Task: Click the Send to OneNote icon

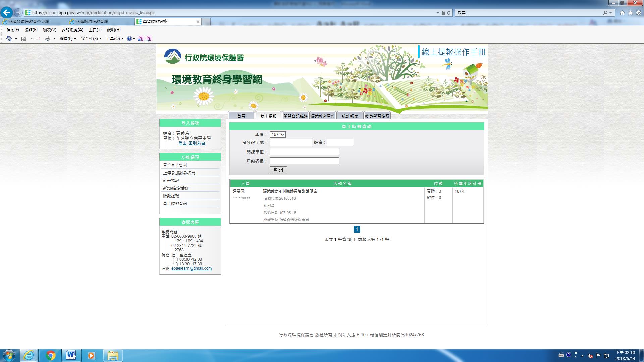Action: point(141,39)
